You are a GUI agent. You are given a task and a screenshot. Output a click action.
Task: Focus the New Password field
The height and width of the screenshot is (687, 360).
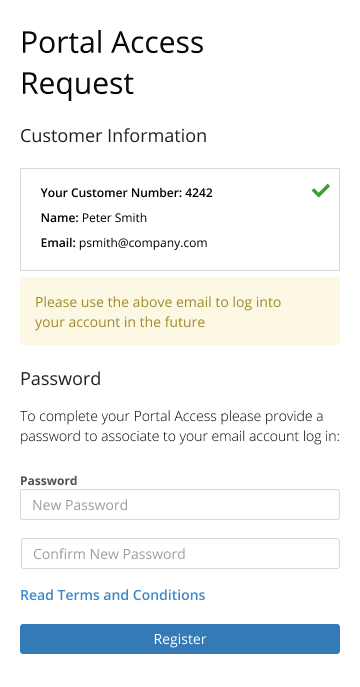coord(180,505)
